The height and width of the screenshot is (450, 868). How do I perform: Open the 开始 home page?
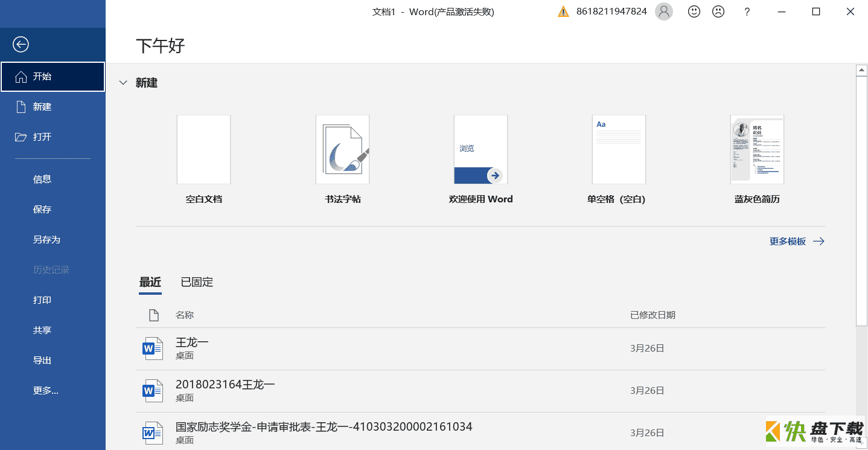53,77
